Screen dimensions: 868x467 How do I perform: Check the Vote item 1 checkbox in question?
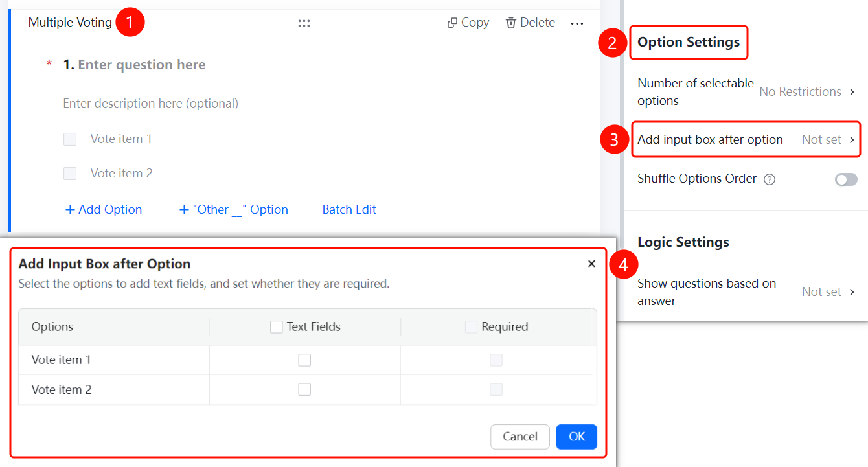click(70, 139)
